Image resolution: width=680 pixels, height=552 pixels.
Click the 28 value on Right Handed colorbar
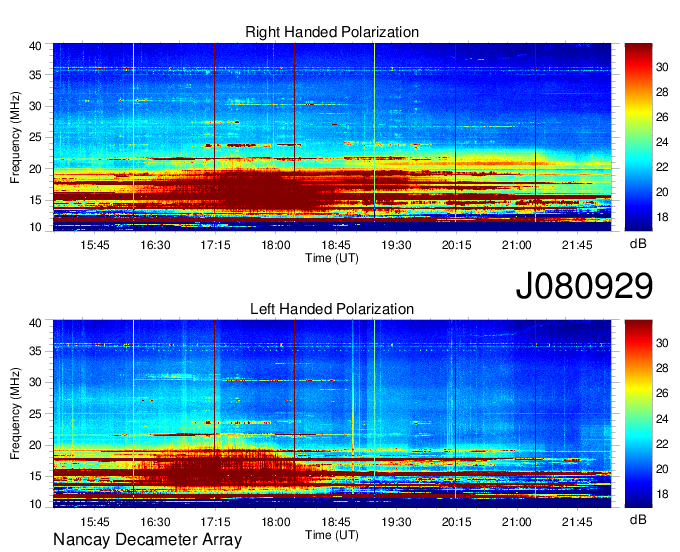[x=662, y=92]
